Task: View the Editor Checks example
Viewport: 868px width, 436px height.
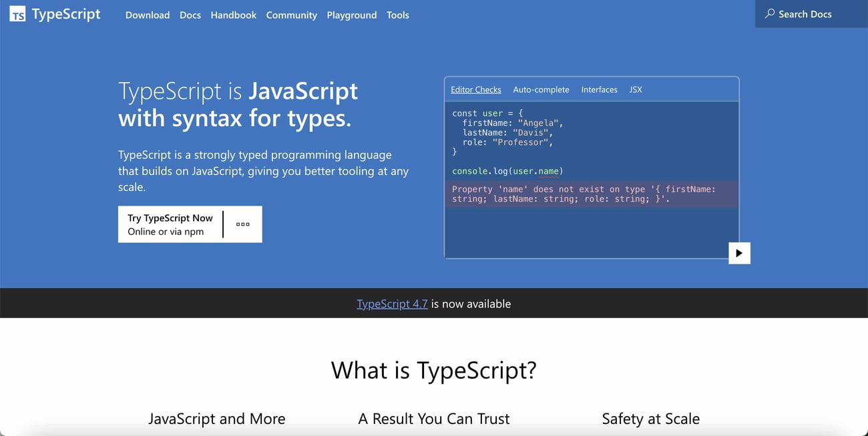Action: 475,89
